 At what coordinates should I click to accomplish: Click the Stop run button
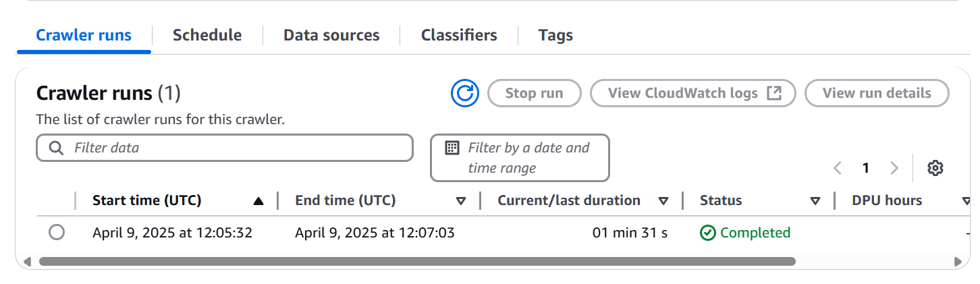tap(535, 93)
